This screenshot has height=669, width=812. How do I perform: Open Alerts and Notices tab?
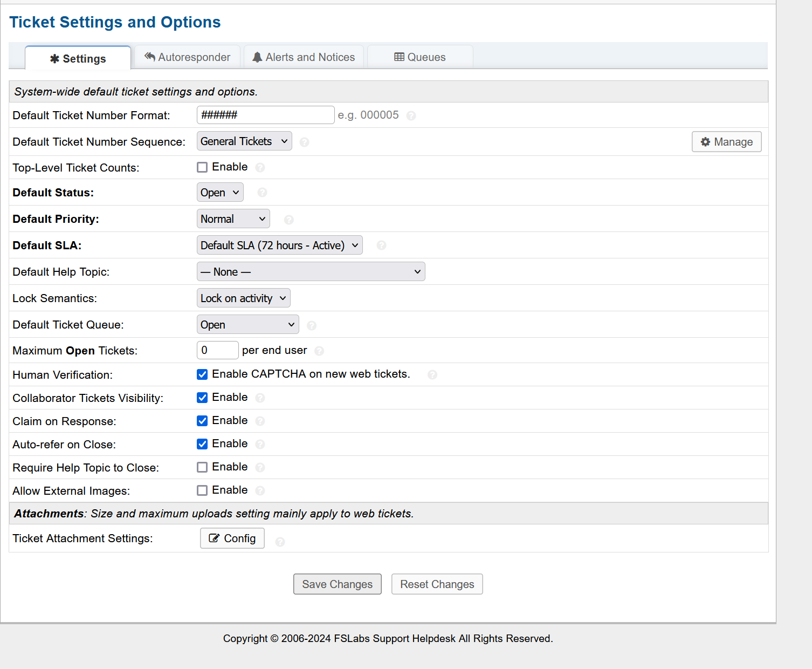pyautogui.click(x=304, y=57)
